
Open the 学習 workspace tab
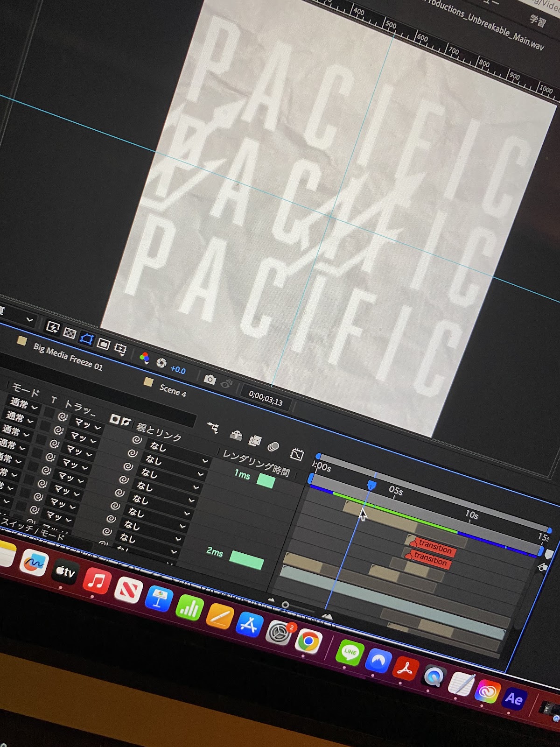click(538, 21)
